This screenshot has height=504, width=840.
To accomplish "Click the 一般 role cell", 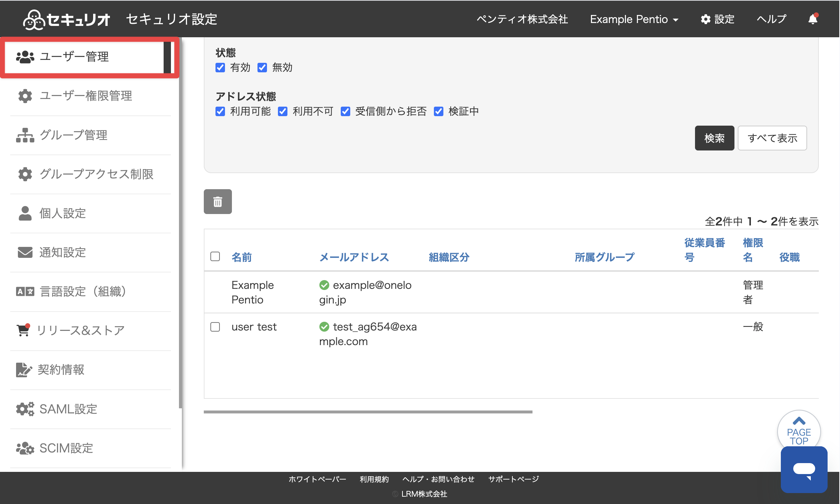I will pos(753,327).
